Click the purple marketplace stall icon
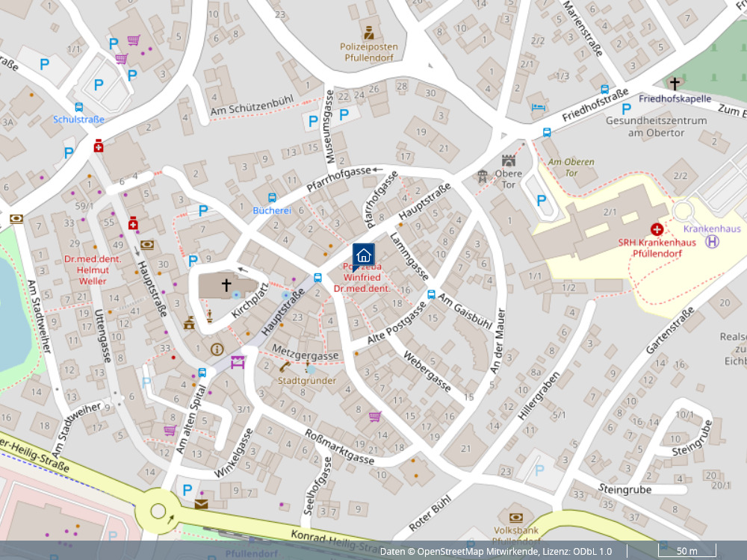This screenshot has height=560, width=747. coord(238,363)
